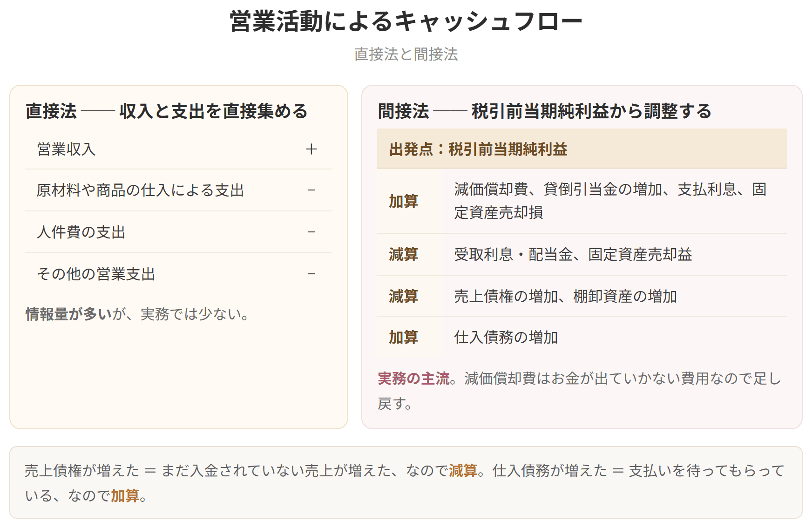Select the text 仕入債務の増加
The image size is (812, 528).
[506, 338]
